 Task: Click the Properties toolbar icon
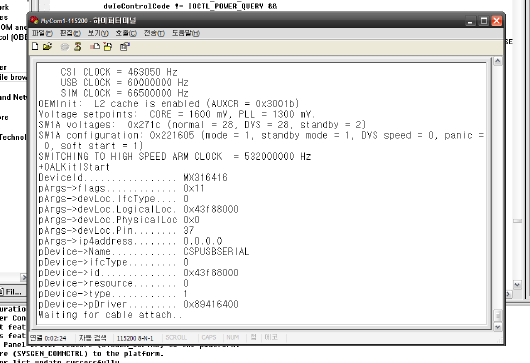point(124,47)
